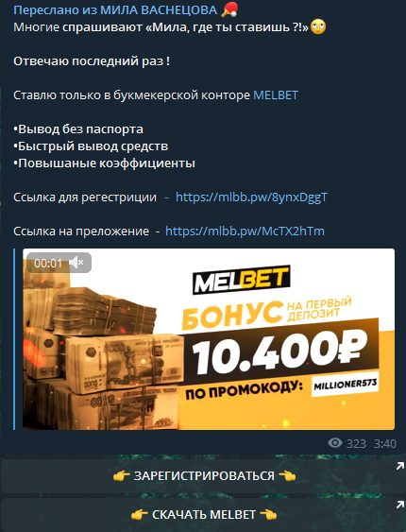Click the MELBET blue text link
Viewport: 406px width, 532px height.
pos(276,95)
